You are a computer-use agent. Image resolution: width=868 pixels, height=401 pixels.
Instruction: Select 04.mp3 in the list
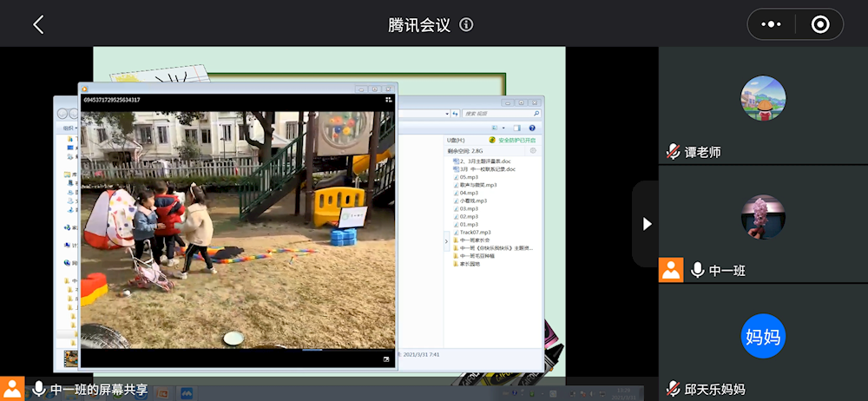[x=465, y=193]
